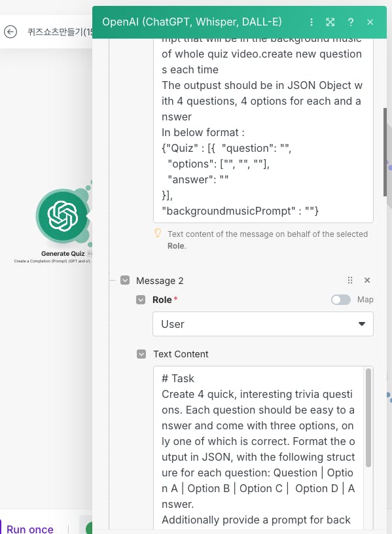Open help via the question mark icon
392x534 pixels.
tap(351, 22)
